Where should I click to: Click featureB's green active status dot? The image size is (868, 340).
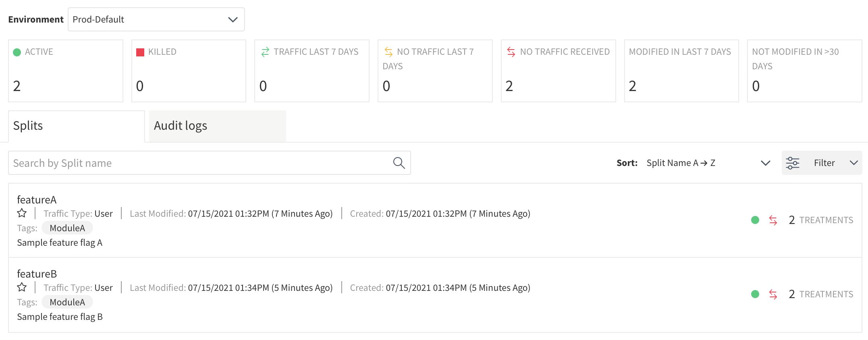(755, 294)
